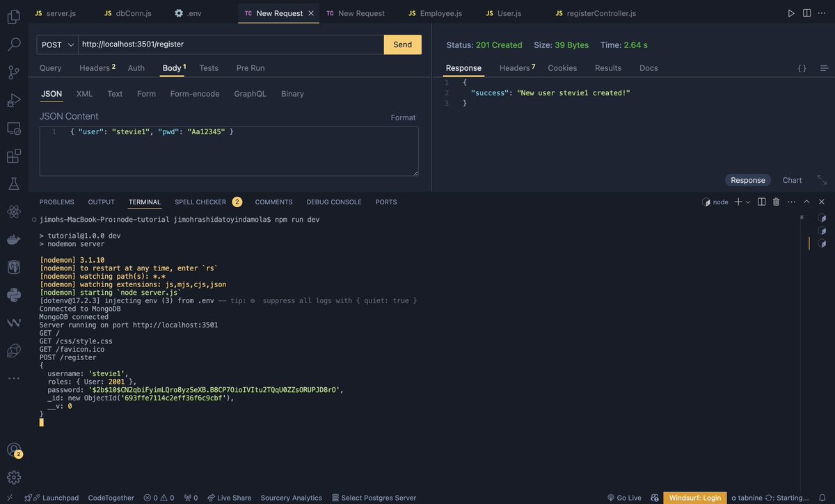835x504 pixels.
Task: Switch to the registerController.js tab
Action: 596,13
